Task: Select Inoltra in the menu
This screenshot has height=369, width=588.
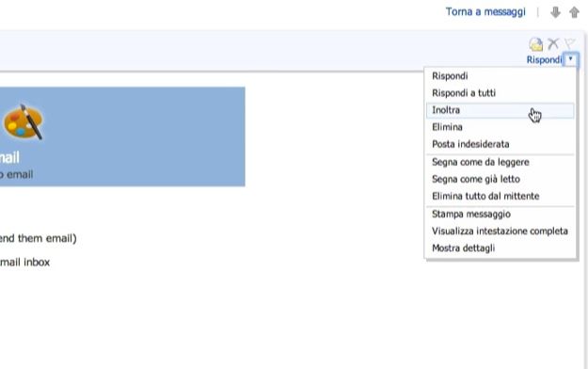Action: click(x=501, y=110)
